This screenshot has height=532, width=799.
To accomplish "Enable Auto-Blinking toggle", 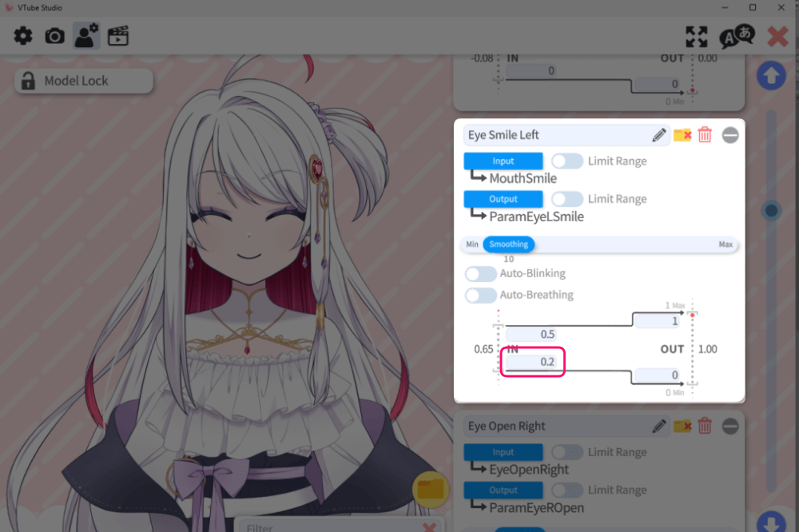I will point(481,274).
